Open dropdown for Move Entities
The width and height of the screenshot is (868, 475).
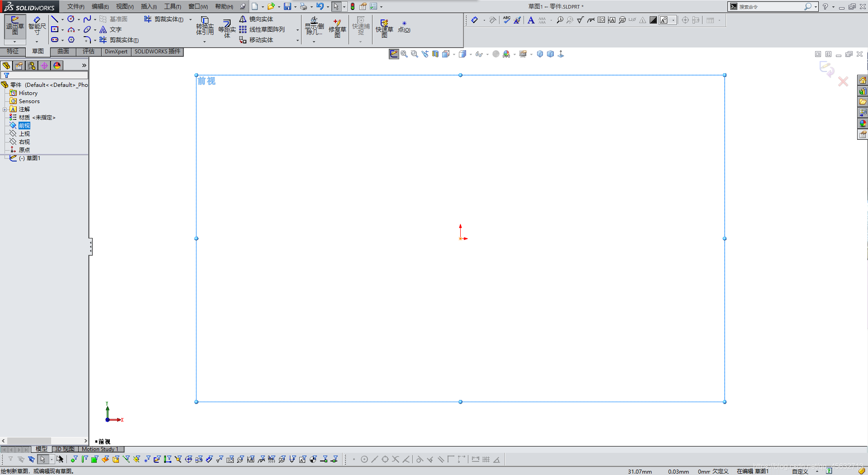(297, 40)
